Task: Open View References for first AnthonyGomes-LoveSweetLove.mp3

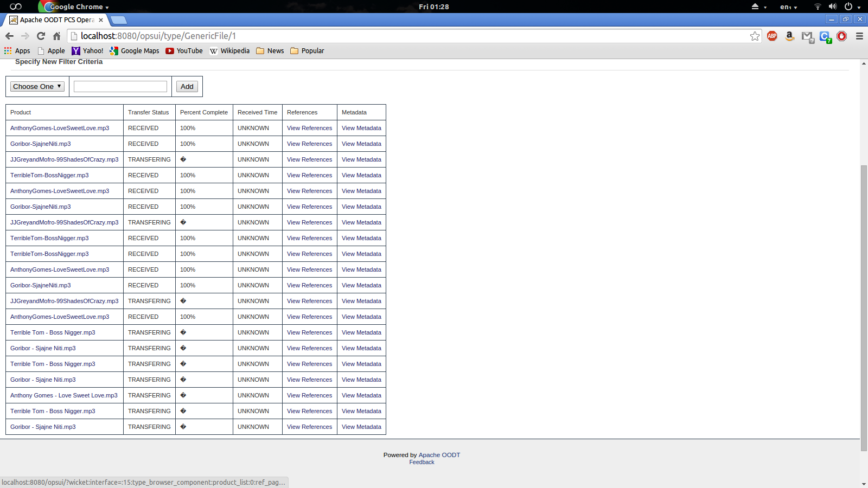Action: tap(309, 128)
